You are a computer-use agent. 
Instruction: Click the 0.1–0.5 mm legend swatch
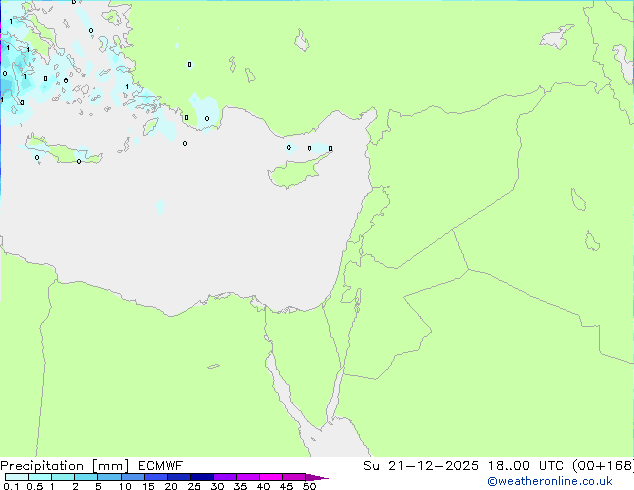17,477
